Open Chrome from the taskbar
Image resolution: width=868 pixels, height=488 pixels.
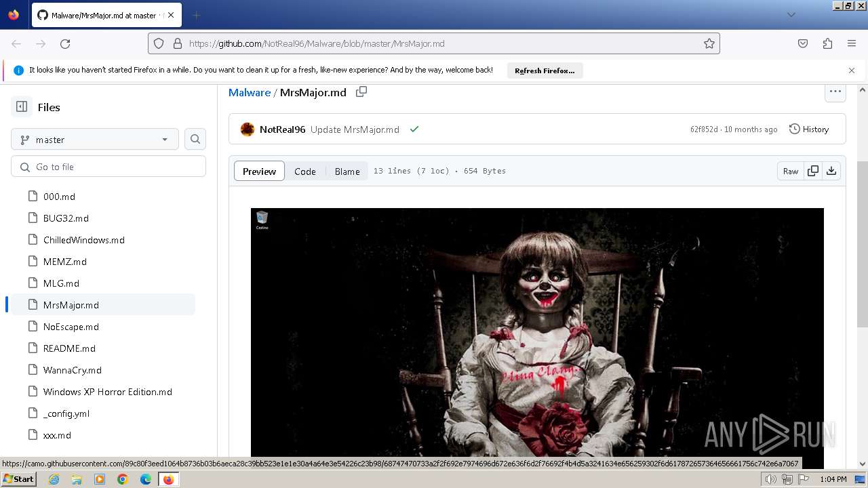pos(123,479)
